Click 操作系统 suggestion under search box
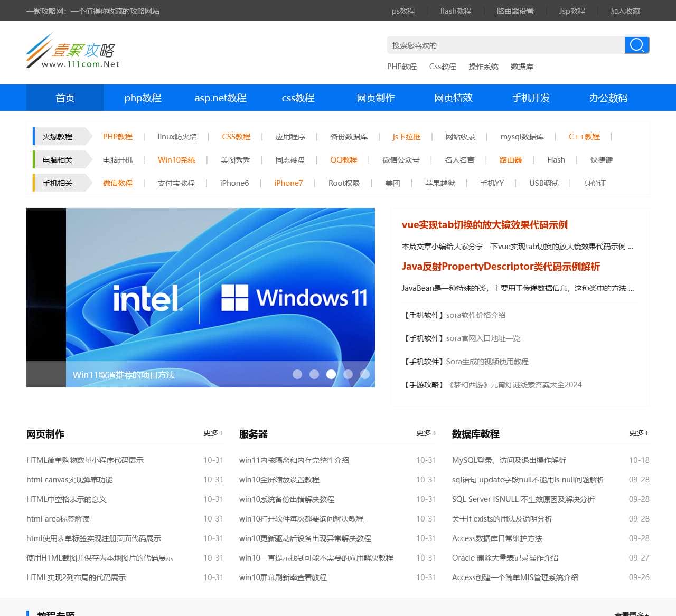The image size is (676, 616). click(x=483, y=67)
